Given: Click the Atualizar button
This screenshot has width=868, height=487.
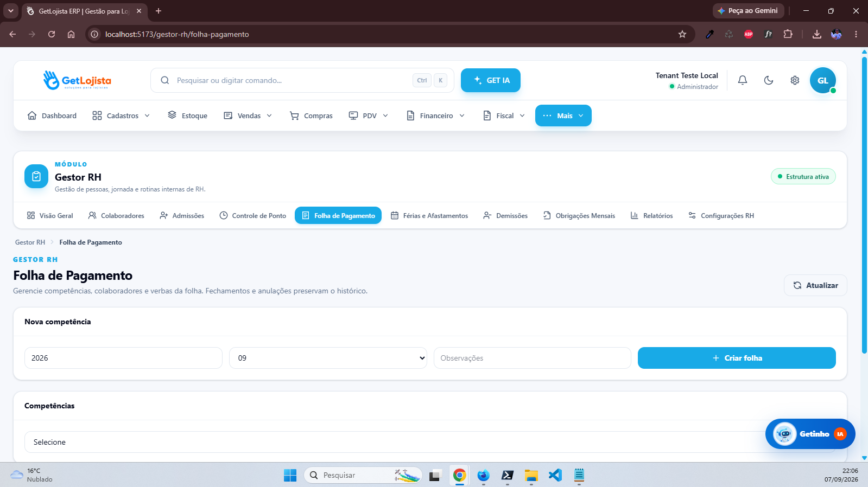Looking at the screenshot, I should (815, 285).
